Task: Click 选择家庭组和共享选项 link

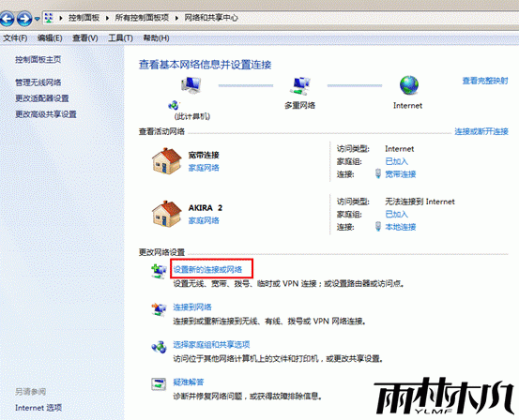Action: (x=211, y=345)
